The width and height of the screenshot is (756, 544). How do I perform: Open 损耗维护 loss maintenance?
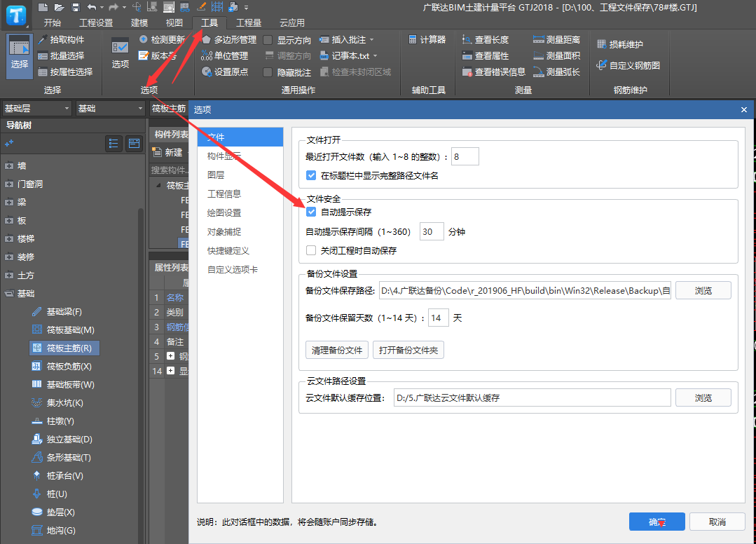coord(620,44)
